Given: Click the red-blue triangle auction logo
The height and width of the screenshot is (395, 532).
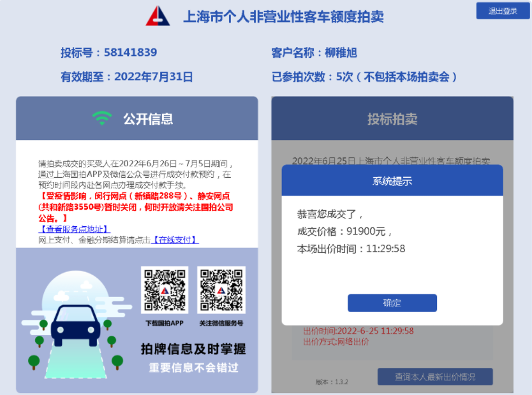Looking at the screenshot, I should point(158,15).
